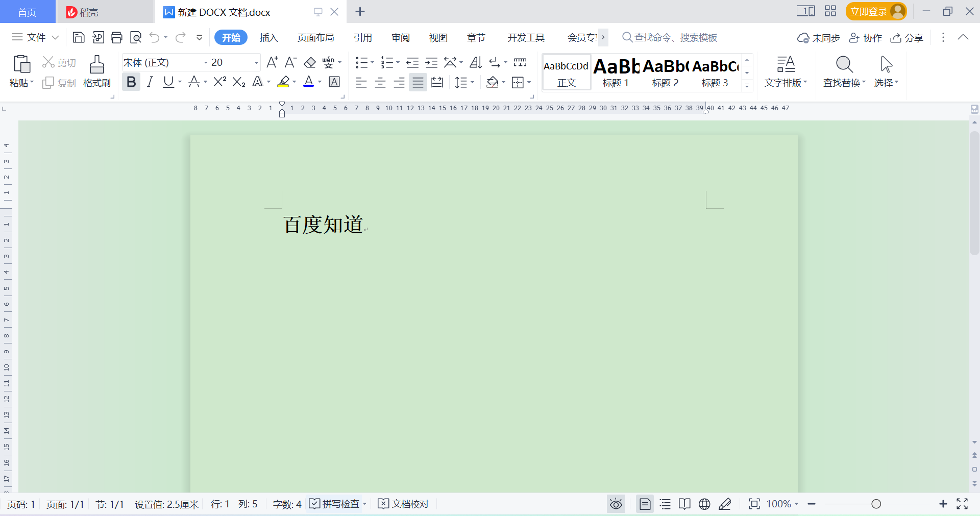The width and height of the screenshot is (980, 516).
Task: Click the Save icon in quick access toolbar
Action: click(x=79, y=37)
